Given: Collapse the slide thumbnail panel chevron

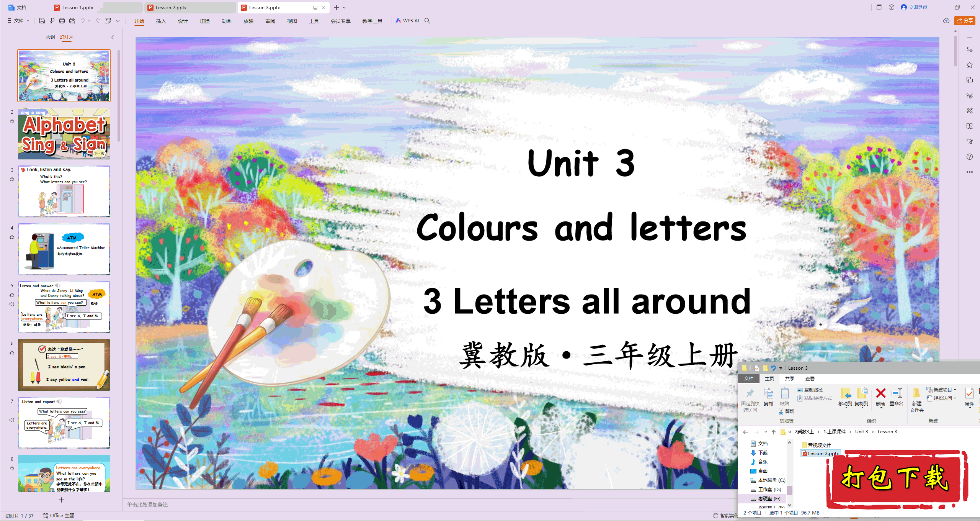Looking at the screenshot, I should coord(113,37).
